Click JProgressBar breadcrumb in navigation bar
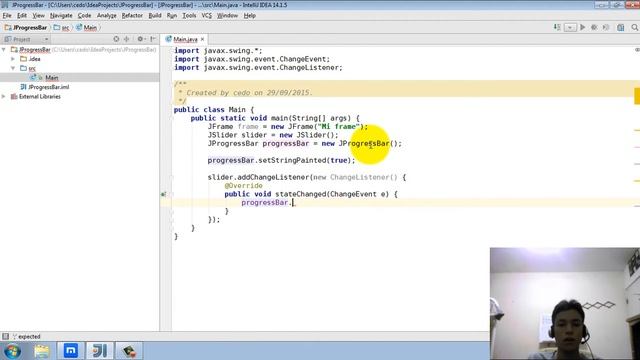640x360 pixels. click(x=26, y=28)
